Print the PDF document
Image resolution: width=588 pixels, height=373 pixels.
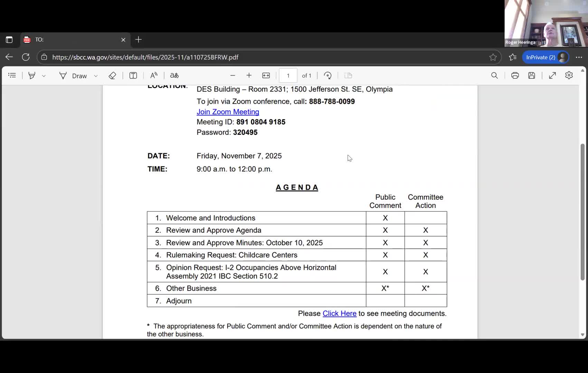click(x=515, y=75)
